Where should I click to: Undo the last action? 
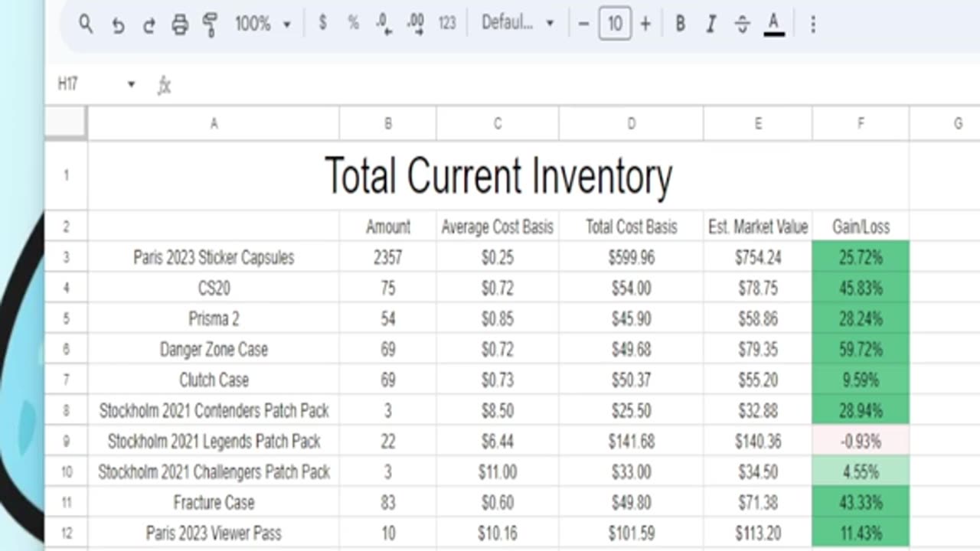(x=117, y=24)
